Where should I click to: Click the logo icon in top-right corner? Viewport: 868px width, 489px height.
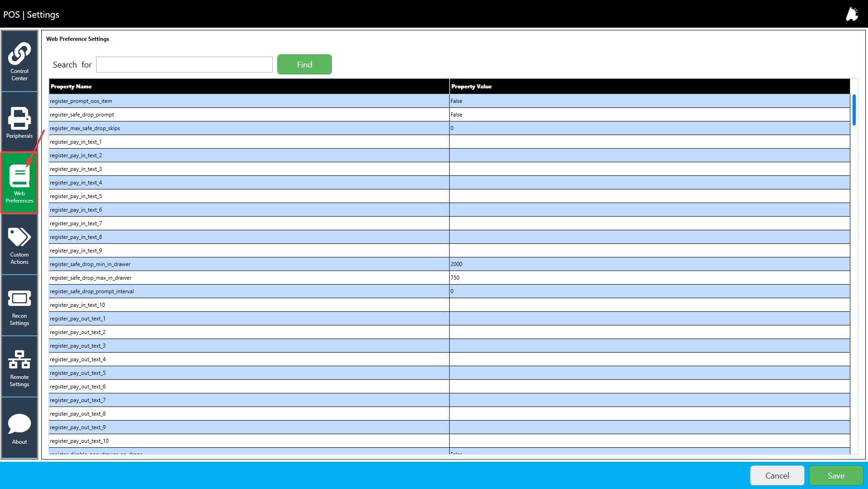[852, 14]
